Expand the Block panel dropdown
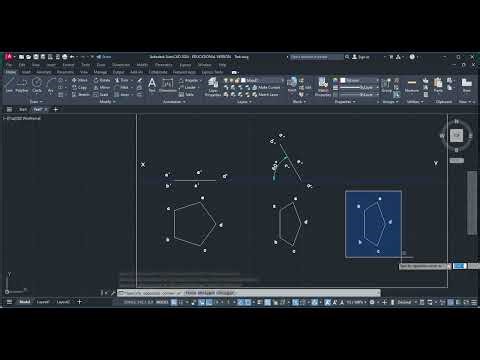The image size is (480, 360). point(299,102)
